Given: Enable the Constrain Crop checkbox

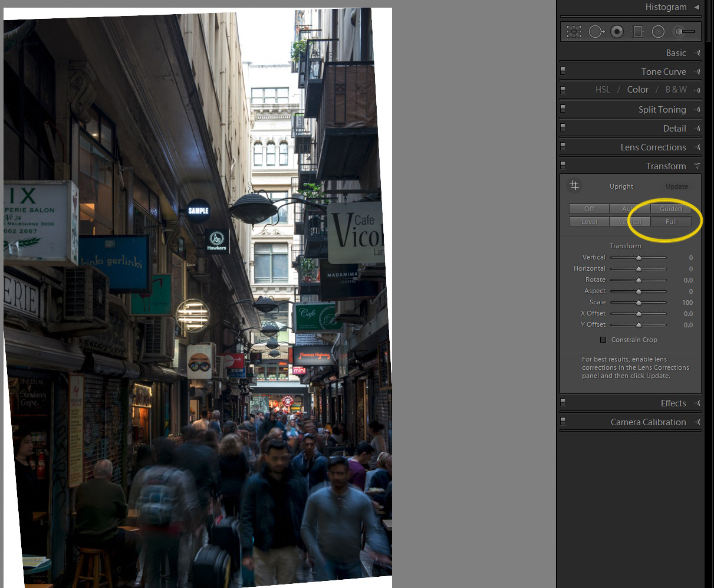Looking at the screenshot, I should point(603,340).
